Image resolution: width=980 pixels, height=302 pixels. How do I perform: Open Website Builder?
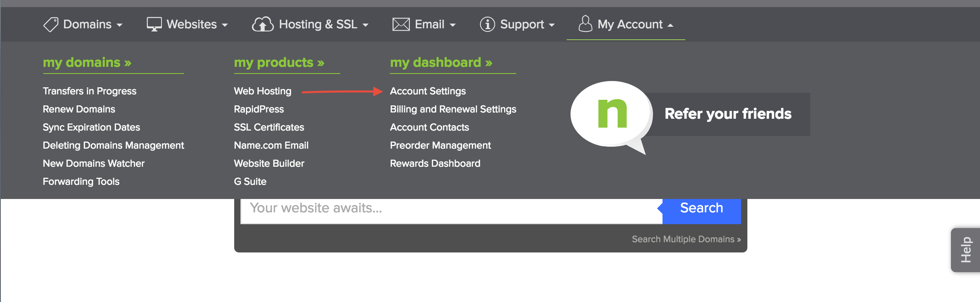[269, 164]
